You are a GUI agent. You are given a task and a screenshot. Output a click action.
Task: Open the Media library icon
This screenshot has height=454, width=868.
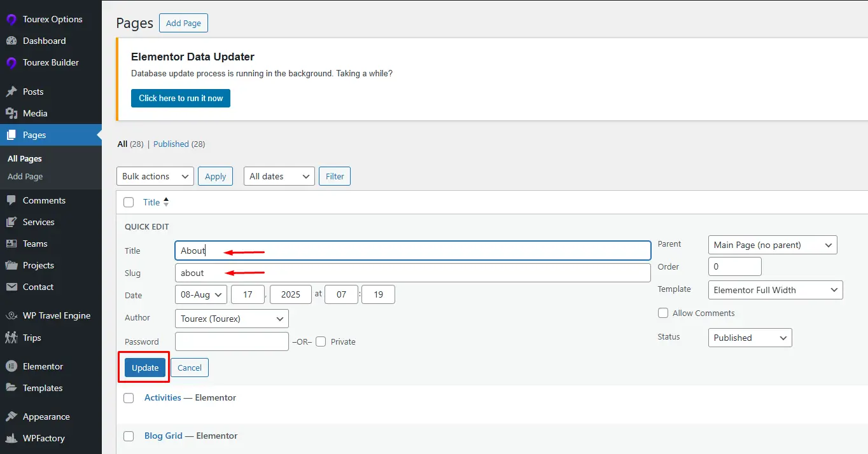click(11, 113)
